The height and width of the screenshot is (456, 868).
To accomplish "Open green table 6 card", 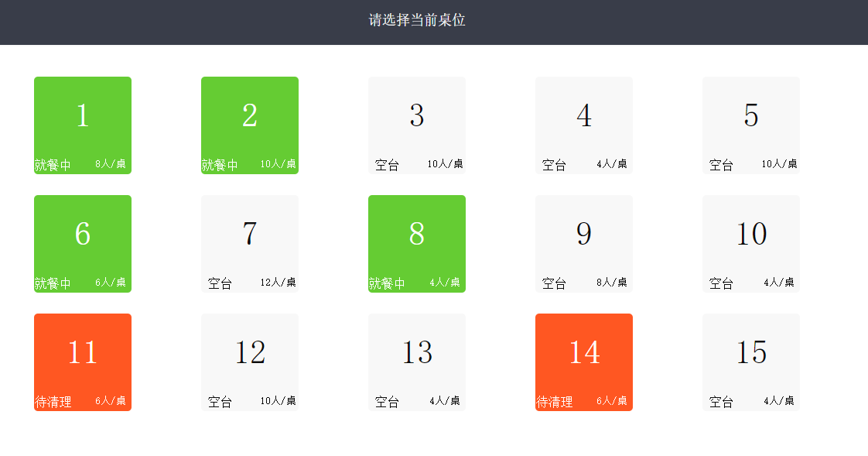I will coord(83,244).
